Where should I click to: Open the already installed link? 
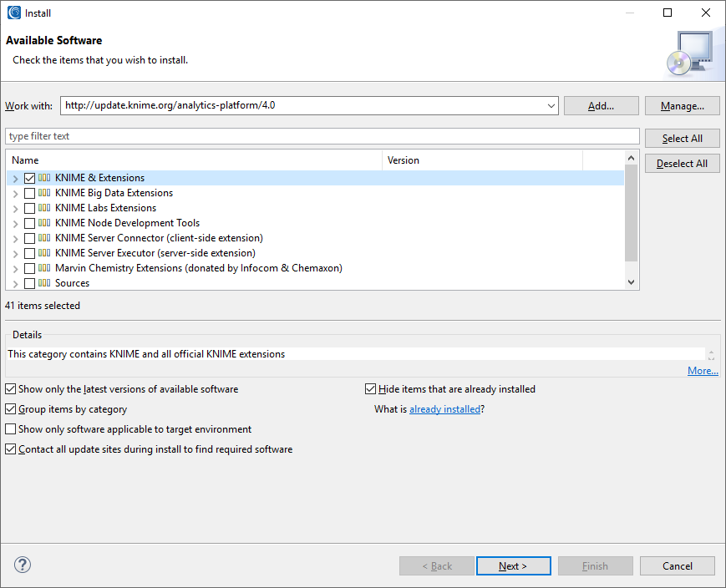point(445,409)
